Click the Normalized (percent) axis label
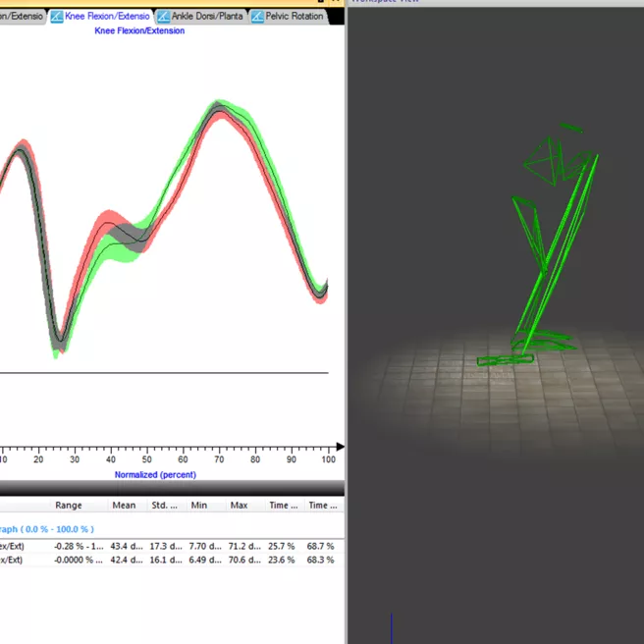 coord(155,475)
